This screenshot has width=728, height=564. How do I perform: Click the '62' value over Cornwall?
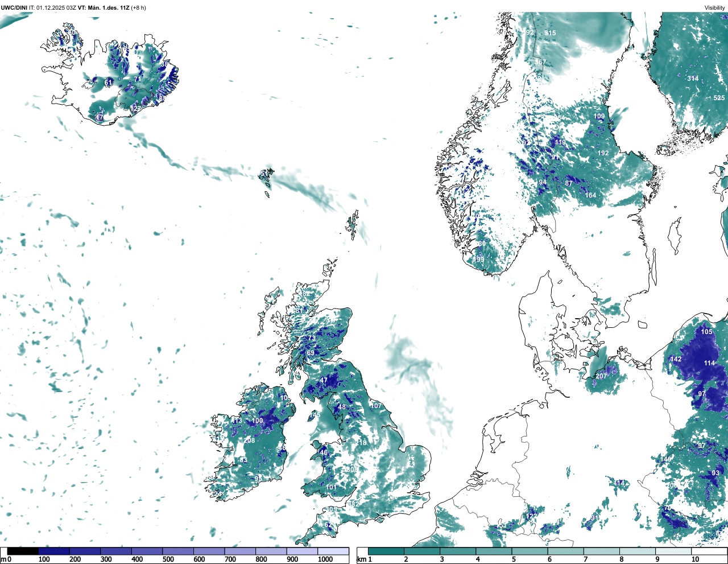point(327,525)
